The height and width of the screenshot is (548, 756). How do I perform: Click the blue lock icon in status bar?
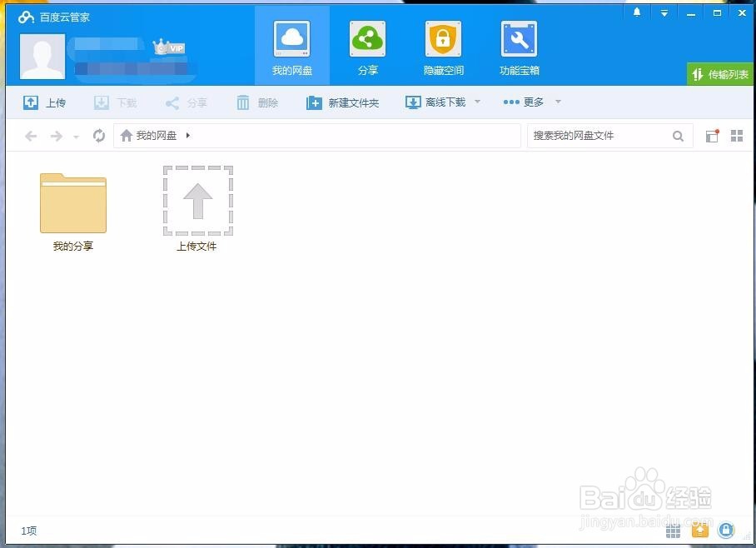click(726, 531)
